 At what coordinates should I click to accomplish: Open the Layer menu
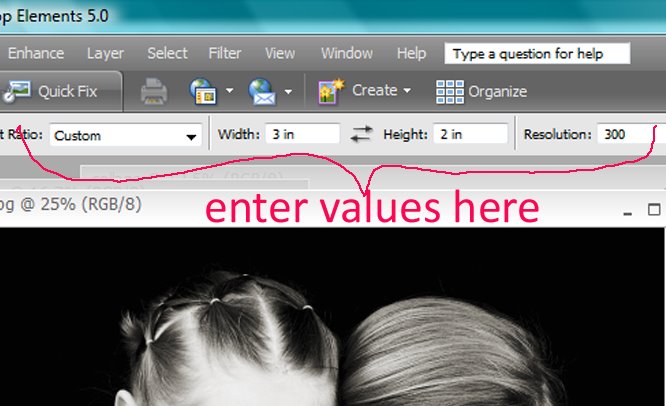click(105, 54)
